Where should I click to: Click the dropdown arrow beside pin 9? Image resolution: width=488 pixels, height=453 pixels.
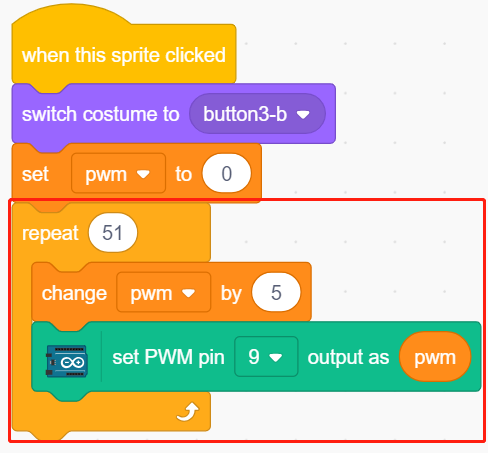(276, 358)
